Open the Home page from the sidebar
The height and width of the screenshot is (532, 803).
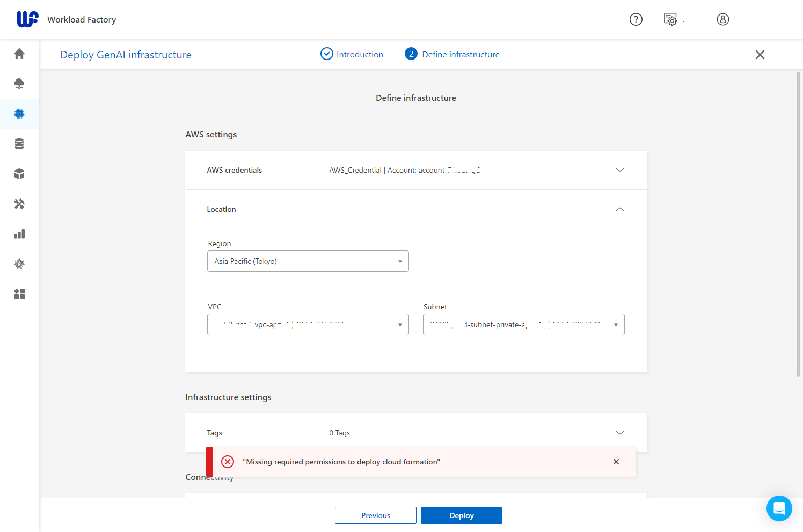tap(19, 54)
